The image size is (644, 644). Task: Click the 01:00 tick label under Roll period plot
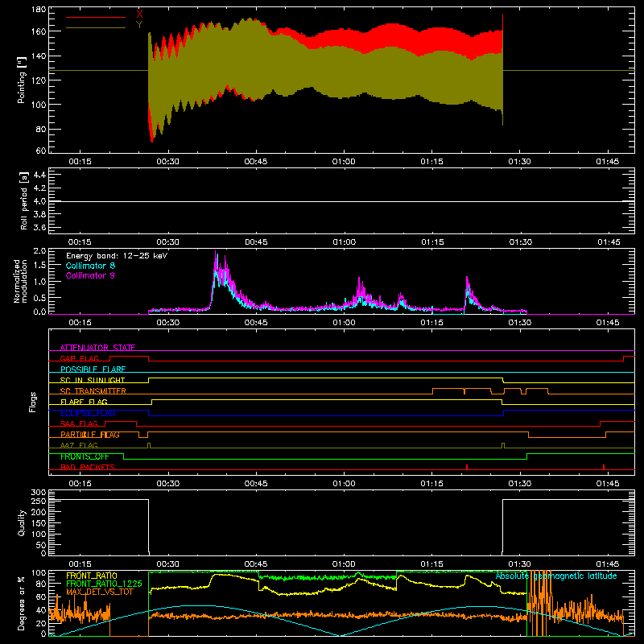[345, 242]
